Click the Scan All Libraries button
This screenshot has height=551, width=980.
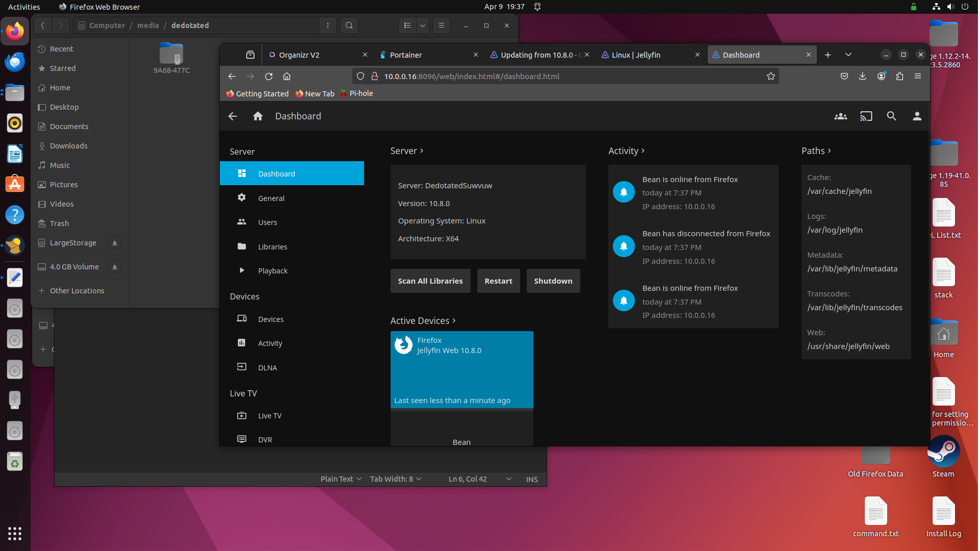tap(430, 281)
